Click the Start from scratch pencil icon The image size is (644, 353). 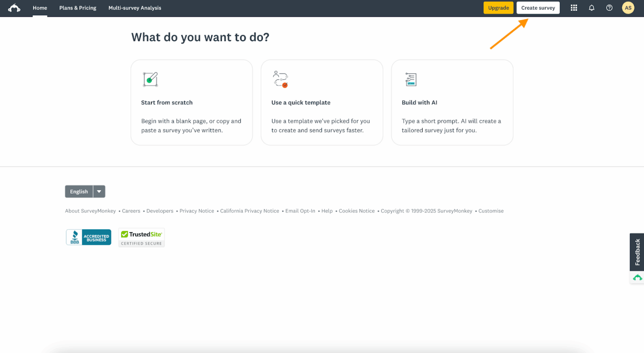click(151, 79)
